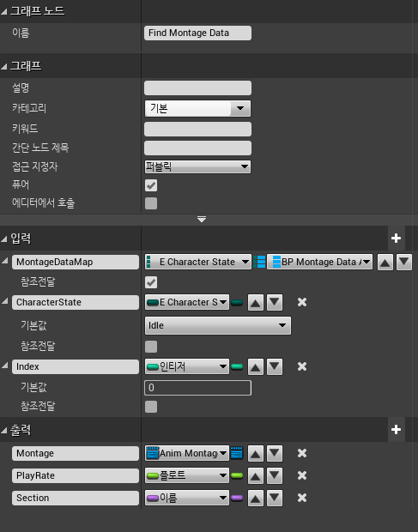Click Index default value field showing 0
Image resolution: width=418 pixels, height=532 pixels.
pyautogui.click(x=197, y=388)
